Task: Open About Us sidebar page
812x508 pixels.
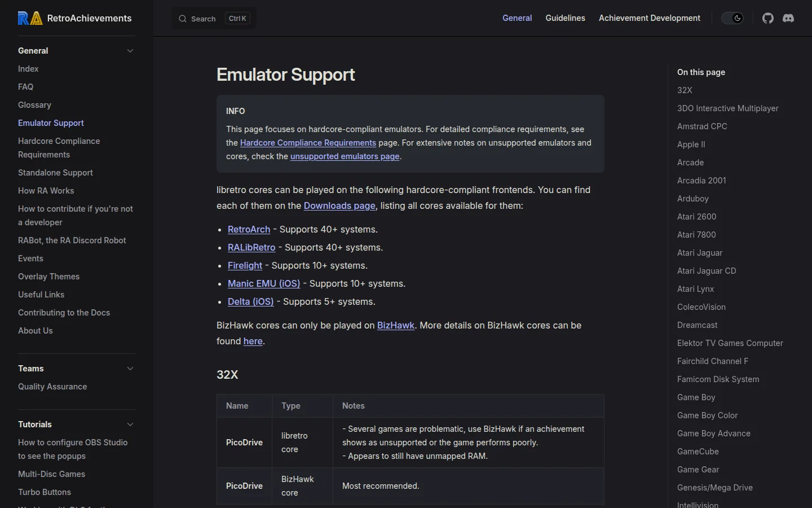Action: click(36, 331)
